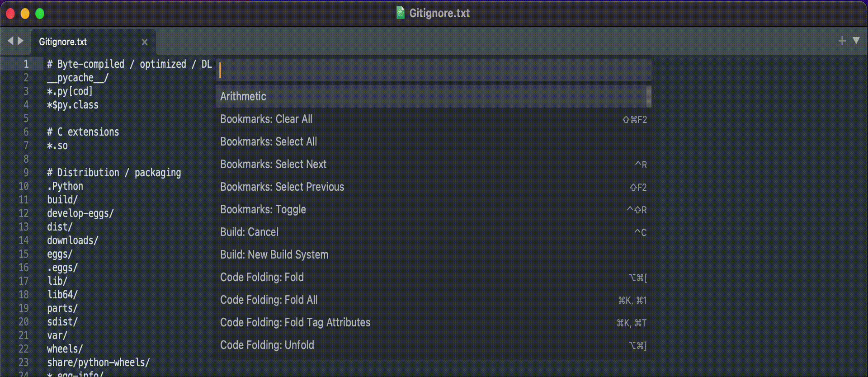
Task: Click the forward navigation arrow
Action: point(21,41)
